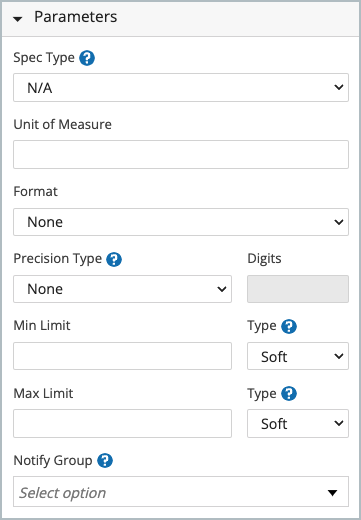Click the Digits label
361x520 pixels.
click(x=264, y=259)
